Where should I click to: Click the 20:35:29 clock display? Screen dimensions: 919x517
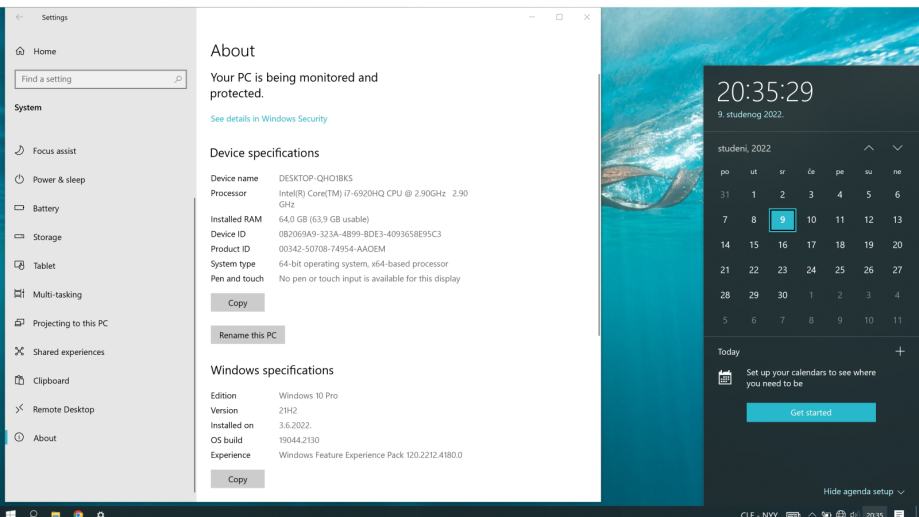pos(765,92)
